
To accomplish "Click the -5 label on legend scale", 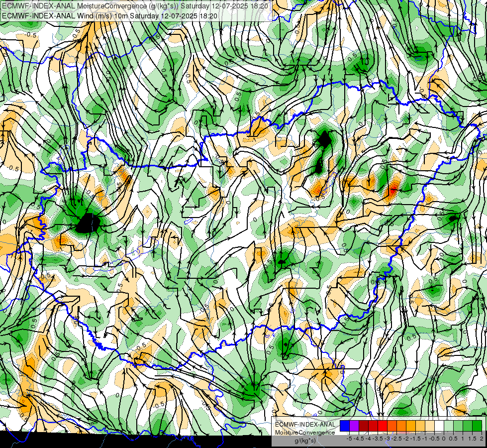I will click(x=349, y=439).
